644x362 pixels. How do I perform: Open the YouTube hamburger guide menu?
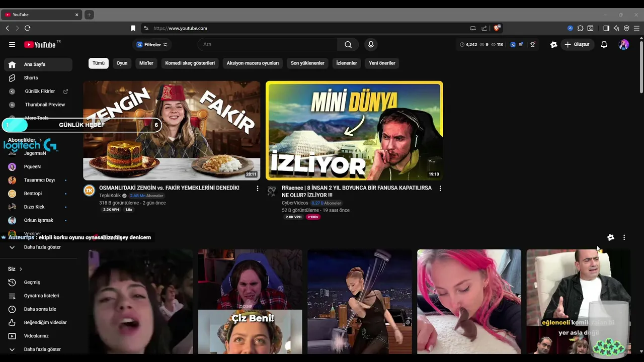pyautogui.click(x=12, y=45)
